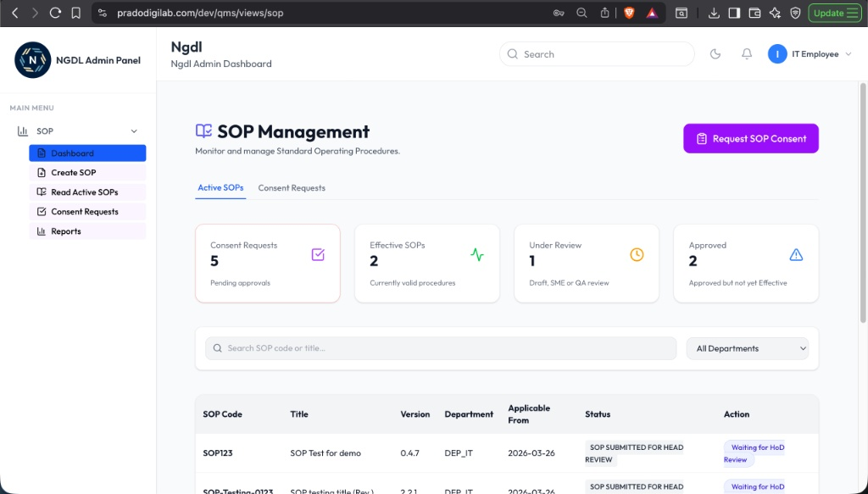
Task: Toggle the browser sidebar panel icon
Action: (x=735, y=13)
